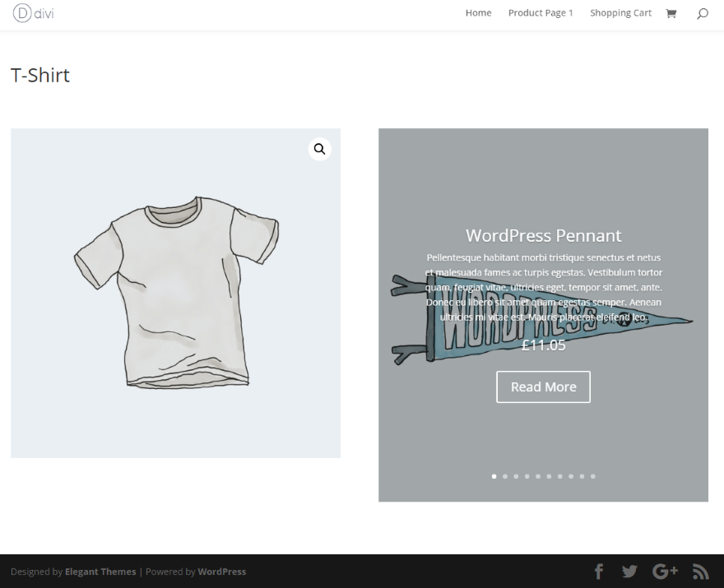Click the Read More button

click(x=544, y=387)
